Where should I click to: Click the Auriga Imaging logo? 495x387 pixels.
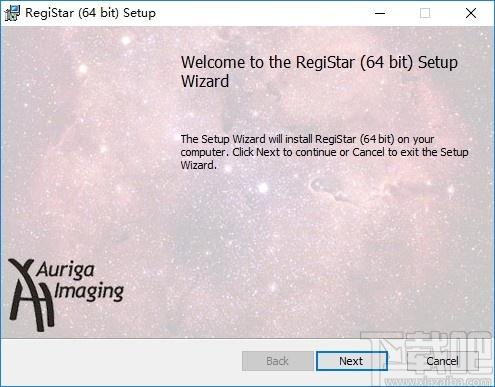(x=66, y=295)
